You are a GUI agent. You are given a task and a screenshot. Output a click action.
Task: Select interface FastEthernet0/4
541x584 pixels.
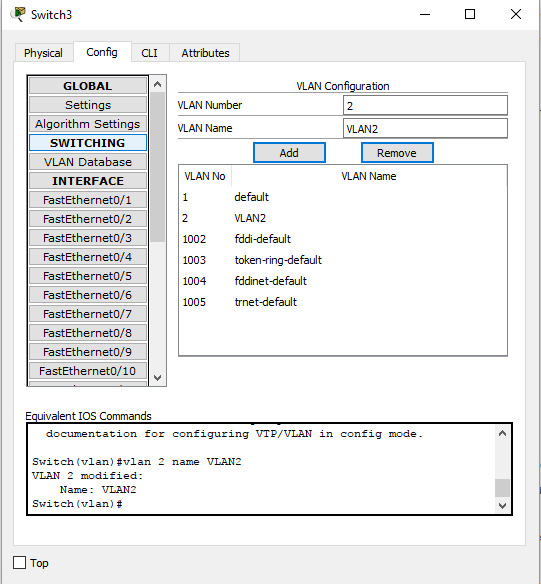[x=88, y=257]
